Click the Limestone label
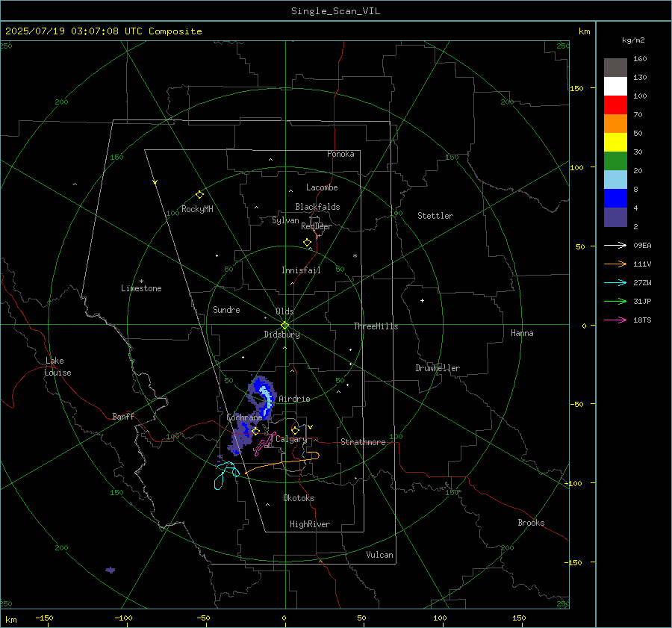Image resolution: width=672 pixels, height=628 pixels. point(141,288)
